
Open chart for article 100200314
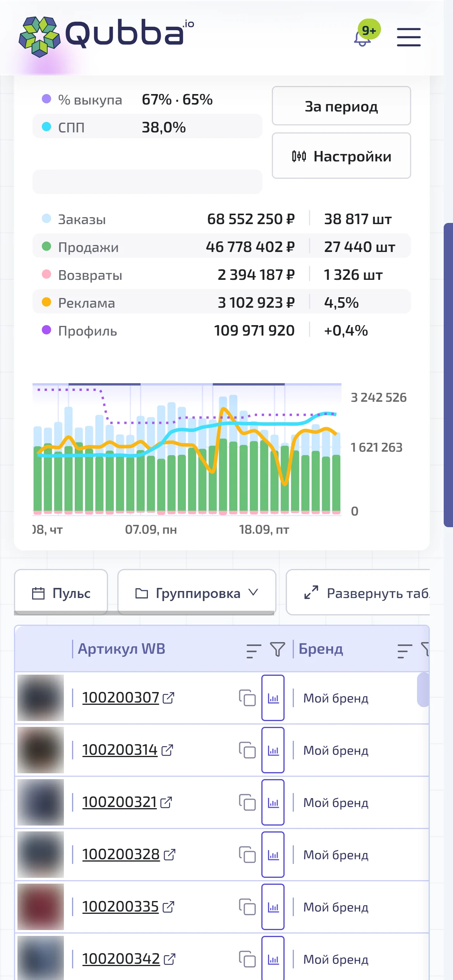(x=273, y=750)
